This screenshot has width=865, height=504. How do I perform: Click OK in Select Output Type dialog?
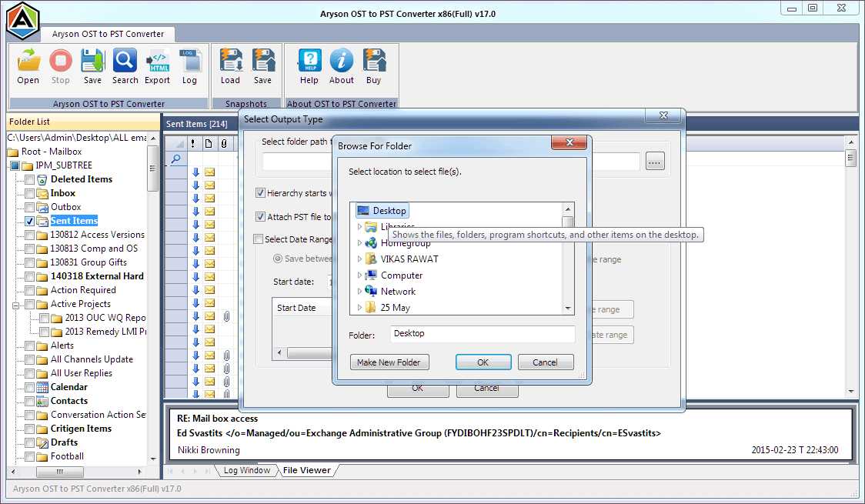click(x=418, y=390)
